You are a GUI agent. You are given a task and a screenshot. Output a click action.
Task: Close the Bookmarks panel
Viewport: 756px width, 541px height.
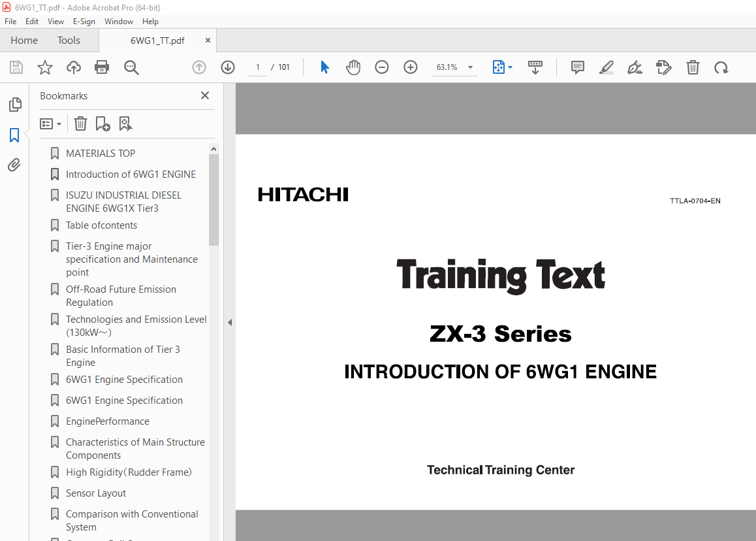(205, 95)
